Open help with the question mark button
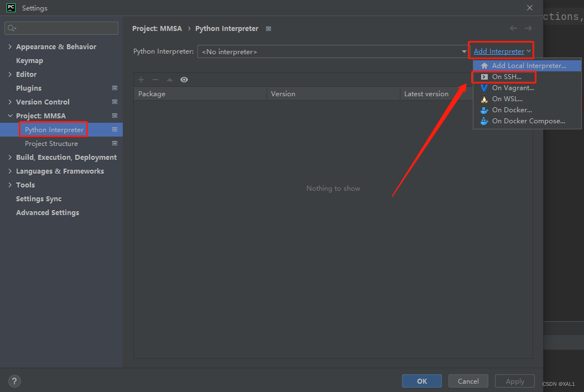Screen dimensions: 584x392 pyautogui.click(x=14, y=381)
